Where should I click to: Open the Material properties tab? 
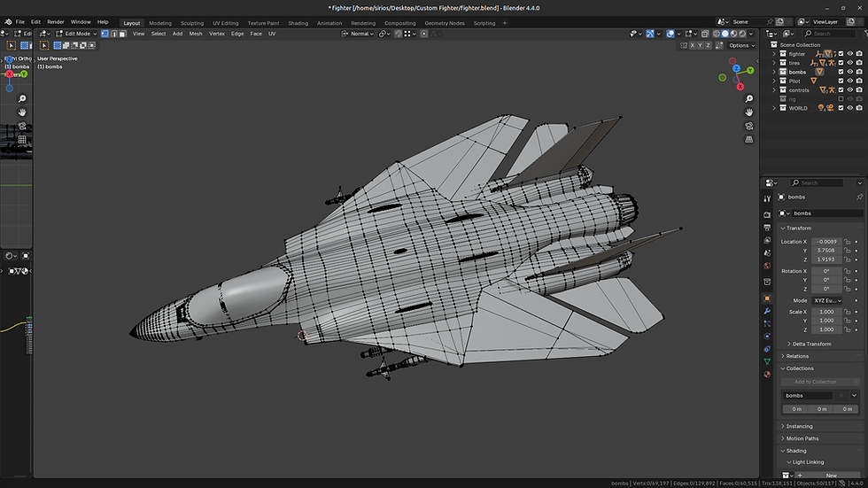[767, 375]
